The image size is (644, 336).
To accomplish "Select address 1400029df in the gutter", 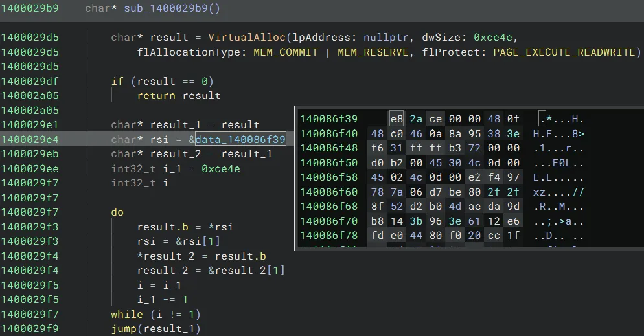I will point(30,81).
